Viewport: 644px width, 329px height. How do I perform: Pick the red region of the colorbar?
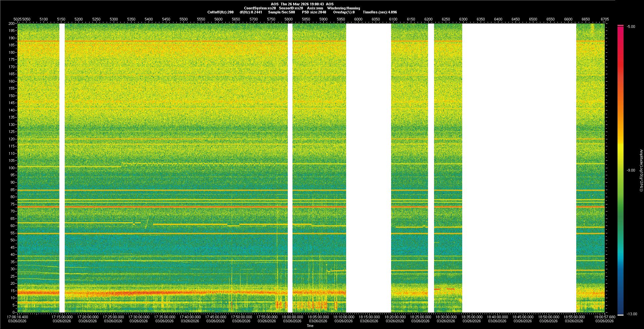(621, 50)
